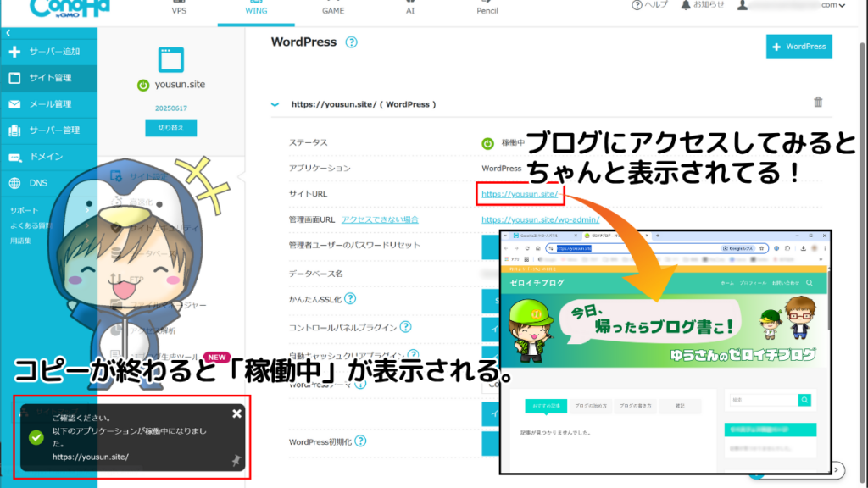Open ファイルマネージャー in site menu
Image resolution: width=868 pixels, height=488 pixels.
pos(160,305)
